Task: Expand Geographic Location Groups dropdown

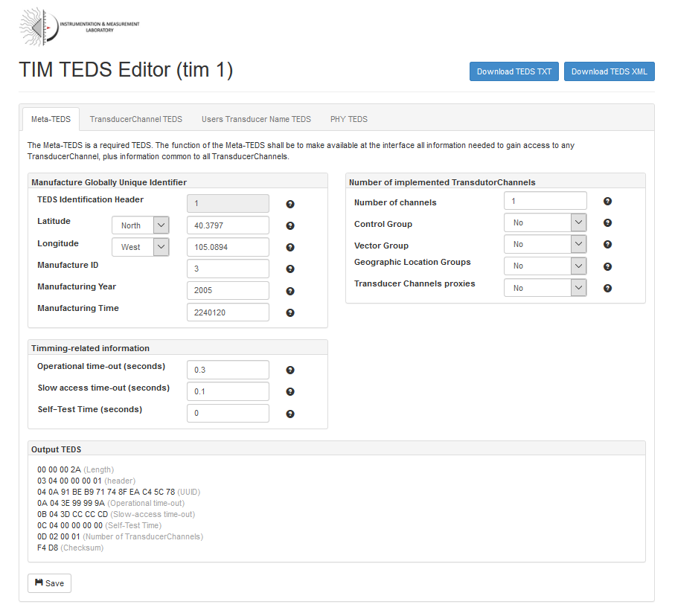Action: (x=545, y=266)
